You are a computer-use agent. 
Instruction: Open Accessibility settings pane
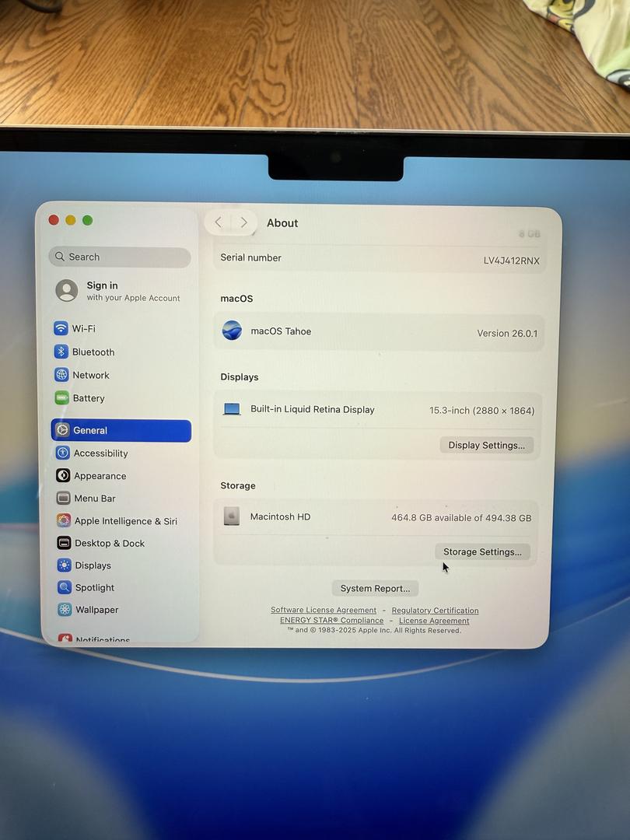coord(100,453)
